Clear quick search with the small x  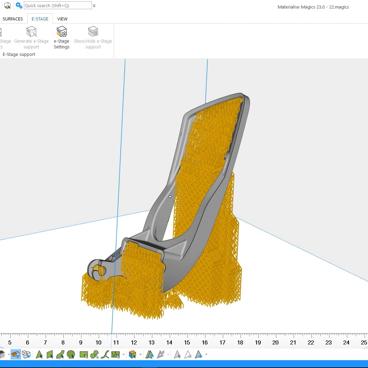pyautogui.click(x=94, y=6)
